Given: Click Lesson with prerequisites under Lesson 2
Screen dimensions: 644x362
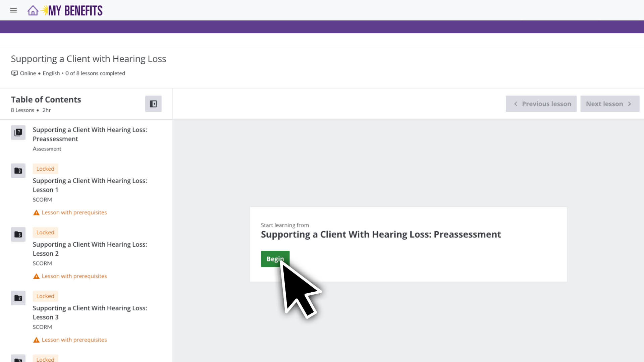Looking at the screenshot, I should tap(74, 276).
